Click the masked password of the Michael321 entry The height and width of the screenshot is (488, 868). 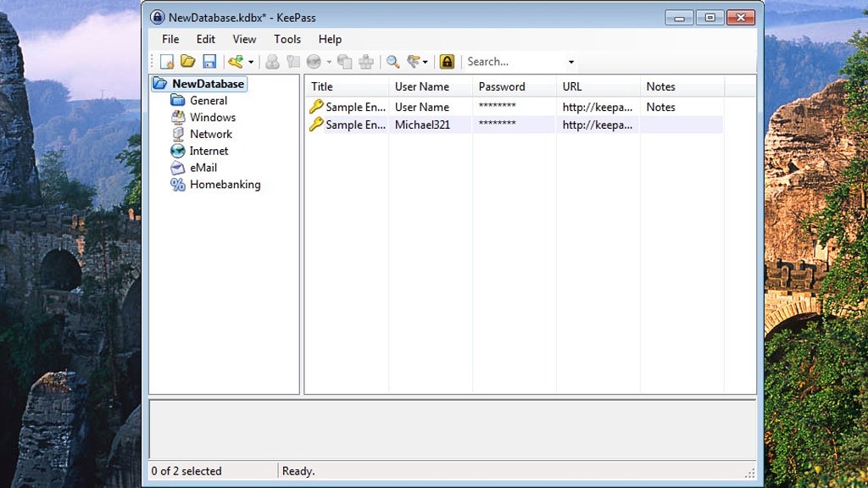[x=497, y=124]
